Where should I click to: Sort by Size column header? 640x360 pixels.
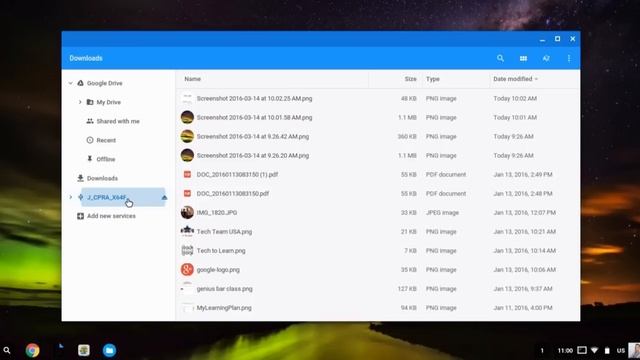pyautogui.click(x=410, y=79)
